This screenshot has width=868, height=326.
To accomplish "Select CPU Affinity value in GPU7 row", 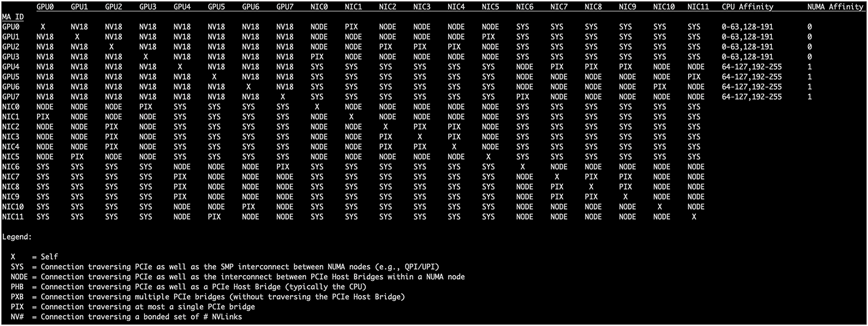I will [x=752, y=97].
